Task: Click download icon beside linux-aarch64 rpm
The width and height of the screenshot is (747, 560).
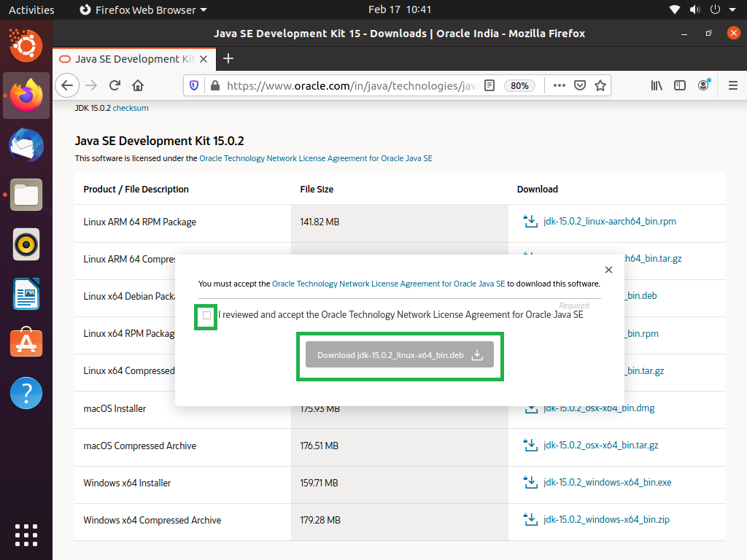Action: [x=530, y=222]
